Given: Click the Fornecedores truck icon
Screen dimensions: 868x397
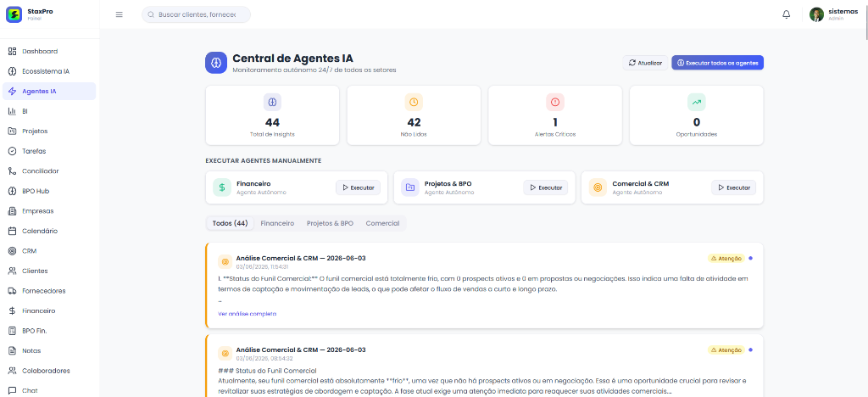Looking at the screenshot, I should 12,291.
